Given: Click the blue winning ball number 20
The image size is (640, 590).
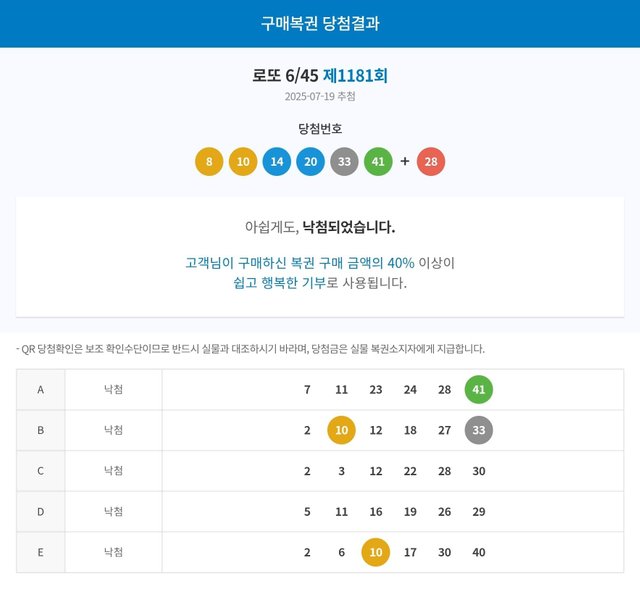Looking at the screenshot, I should pos(311,162).
